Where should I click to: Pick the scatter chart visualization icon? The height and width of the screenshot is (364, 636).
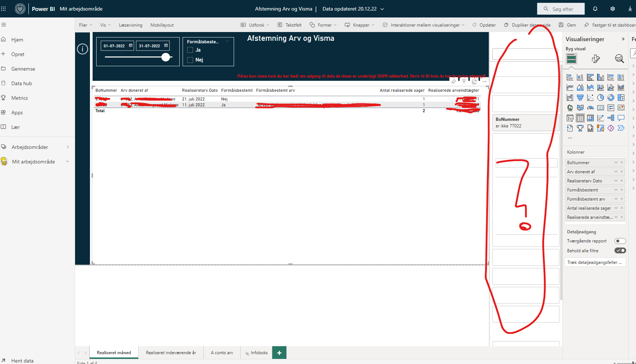(x=590, y=98)
